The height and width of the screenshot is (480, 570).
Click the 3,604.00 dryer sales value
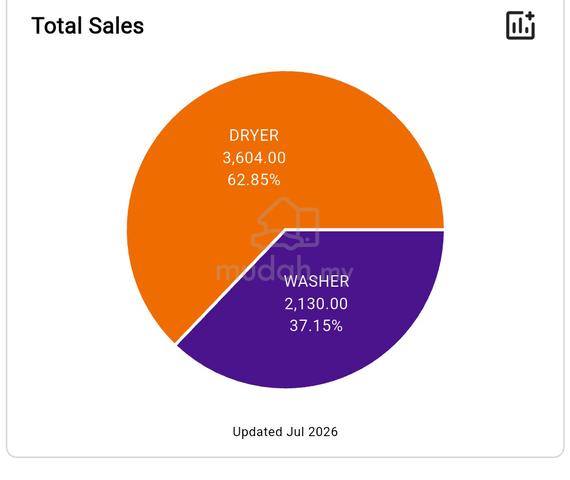coord(254,158)
